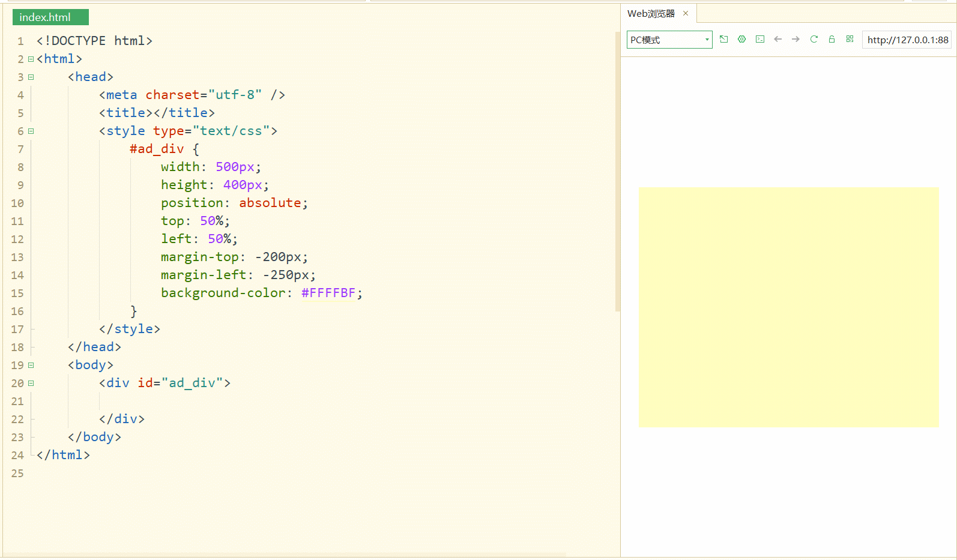Click the empty title tag on line 5
957x560 pixels.
click(157, 113)
